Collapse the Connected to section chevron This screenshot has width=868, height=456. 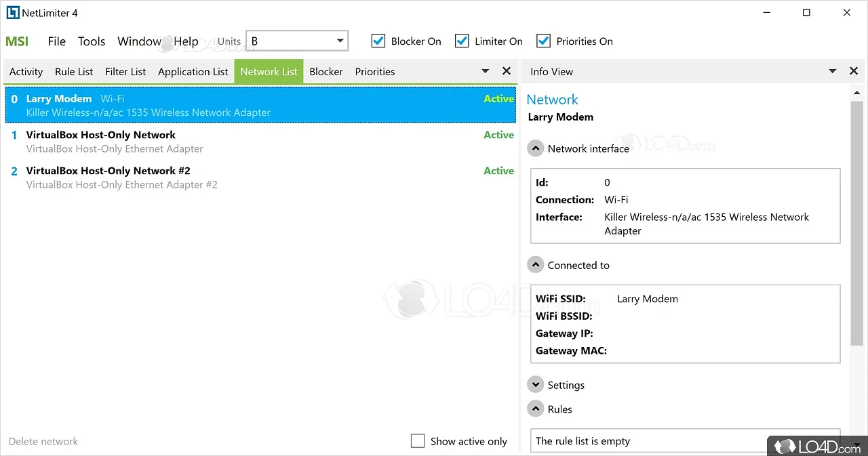pos(536,265)
